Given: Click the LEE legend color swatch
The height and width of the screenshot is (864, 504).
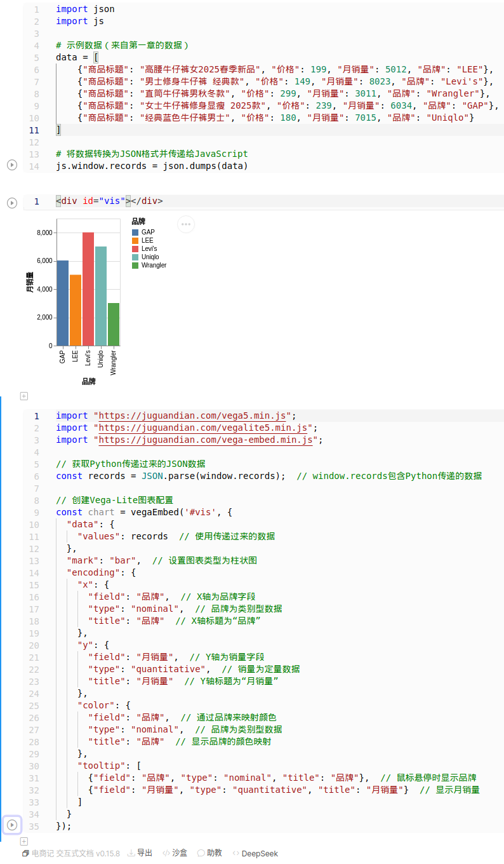Looking at the screenshot, I should (135, 241).
